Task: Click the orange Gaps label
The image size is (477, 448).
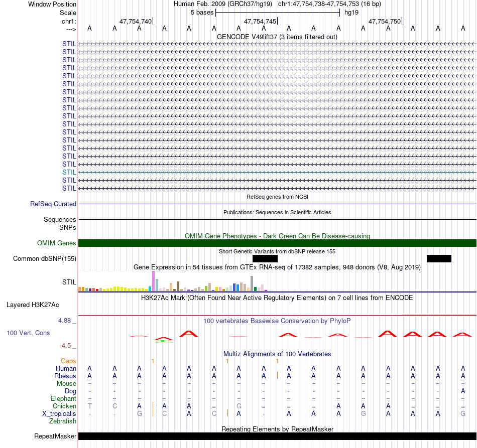Action: coord(68,361)
